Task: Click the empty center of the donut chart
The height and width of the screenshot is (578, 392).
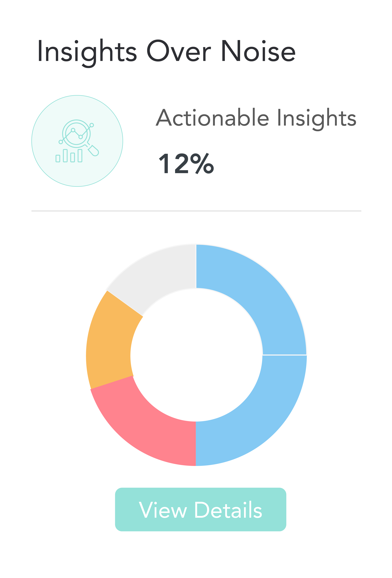Action: [196, 355]
